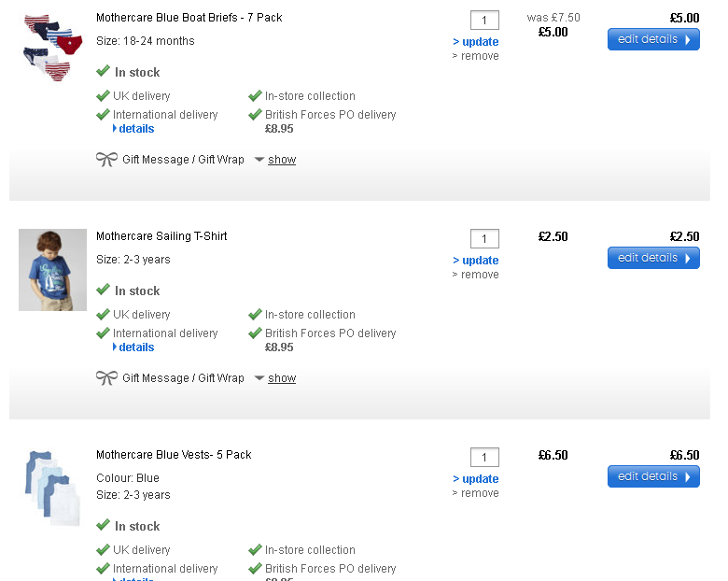
Task: Click the UK delivery tick for Sailing T-Shirt
Action: (x=104, y=315)
